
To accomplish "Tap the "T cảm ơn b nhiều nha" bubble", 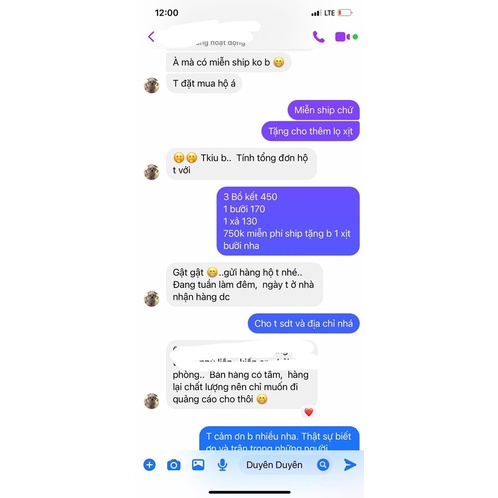I will 279,439.
